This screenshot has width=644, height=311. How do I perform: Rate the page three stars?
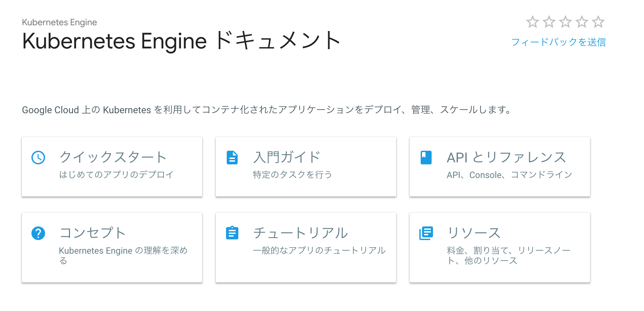[x=565, y=22]
